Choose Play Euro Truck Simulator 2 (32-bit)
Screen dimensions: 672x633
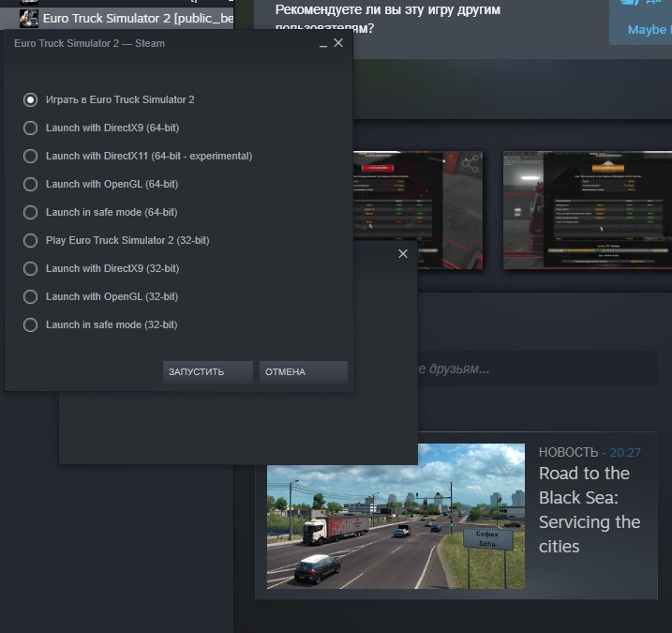coord(31,240)
